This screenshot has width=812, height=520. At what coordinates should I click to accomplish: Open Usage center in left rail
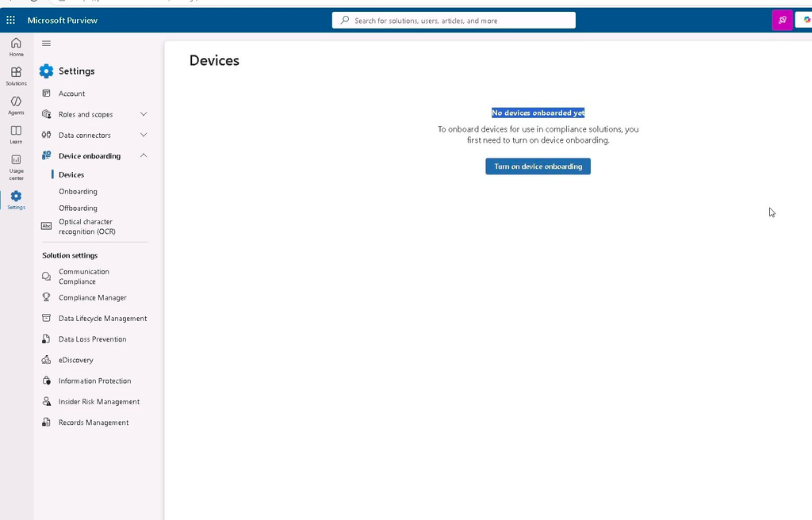pyautogui.click(x=16, y=167)
